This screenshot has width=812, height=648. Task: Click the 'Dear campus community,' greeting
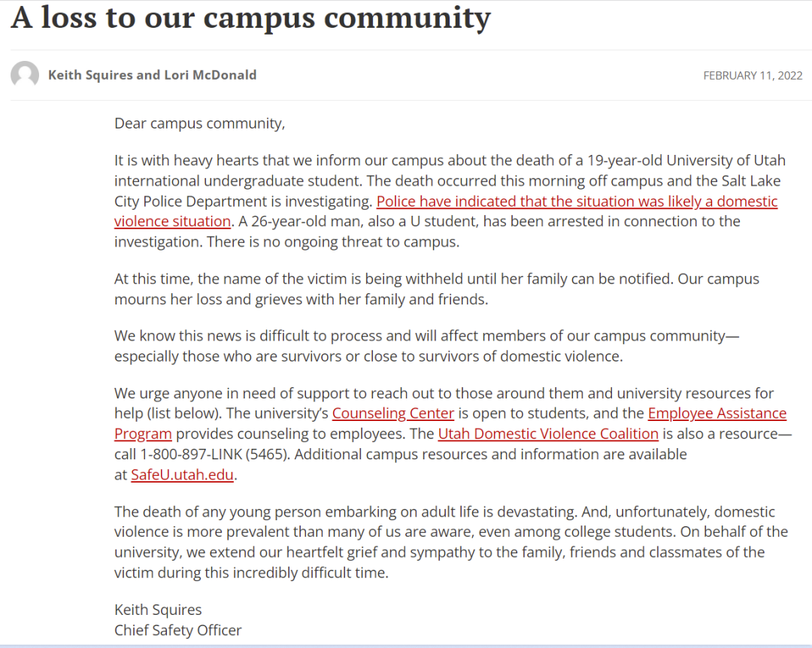pyautogui.click(x=200, y=123)
